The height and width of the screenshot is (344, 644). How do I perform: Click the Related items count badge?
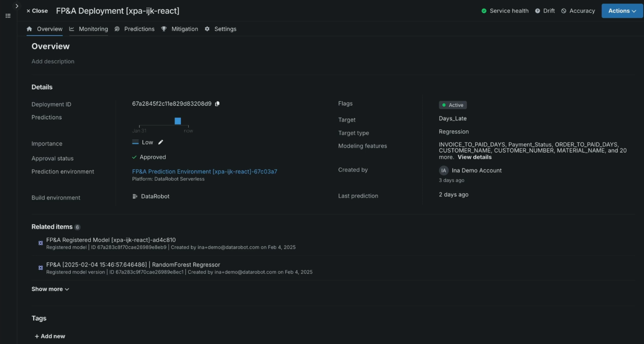pyautogui.click(x=77, y=227)
